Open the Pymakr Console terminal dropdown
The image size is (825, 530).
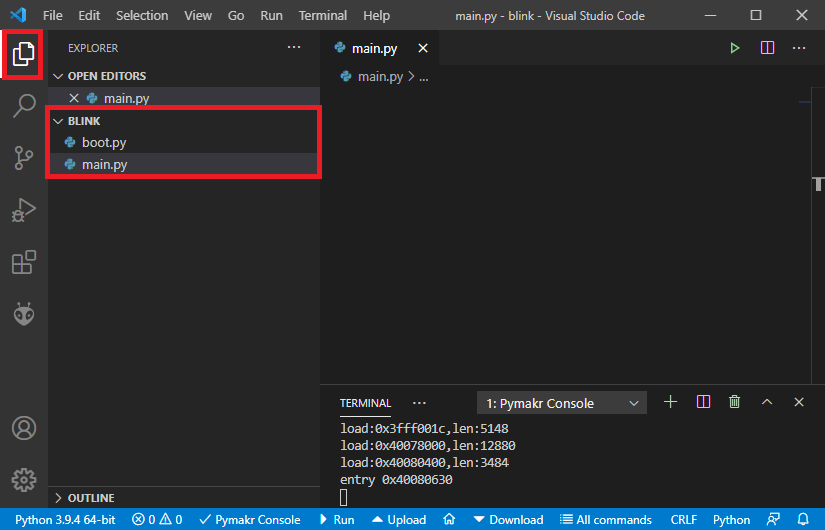(561, 403)
